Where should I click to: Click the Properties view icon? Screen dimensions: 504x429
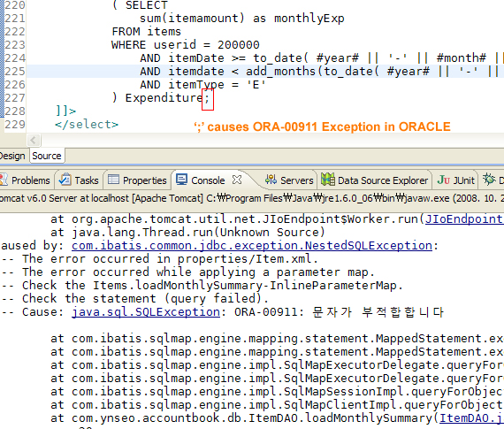click(x=113, y=180)
